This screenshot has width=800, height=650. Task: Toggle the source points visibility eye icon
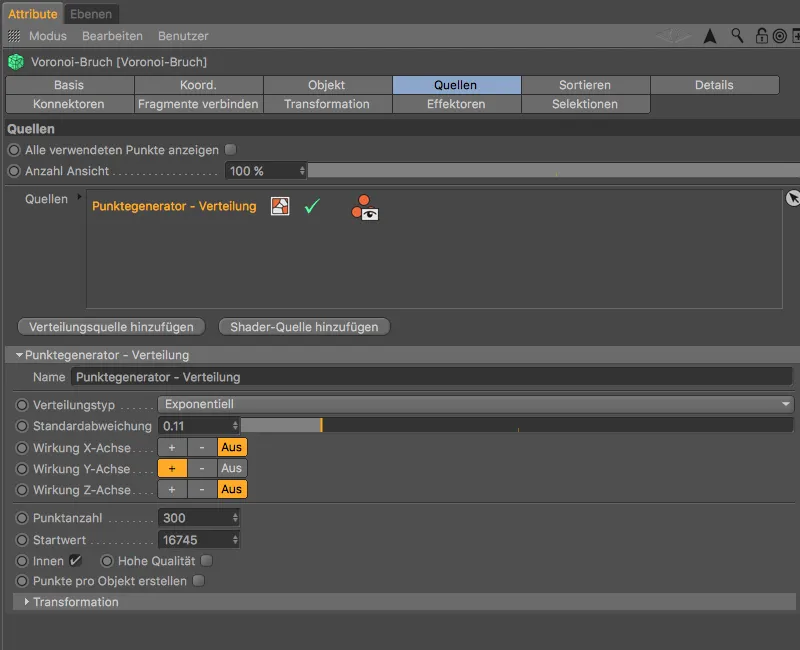coord(365,208)
